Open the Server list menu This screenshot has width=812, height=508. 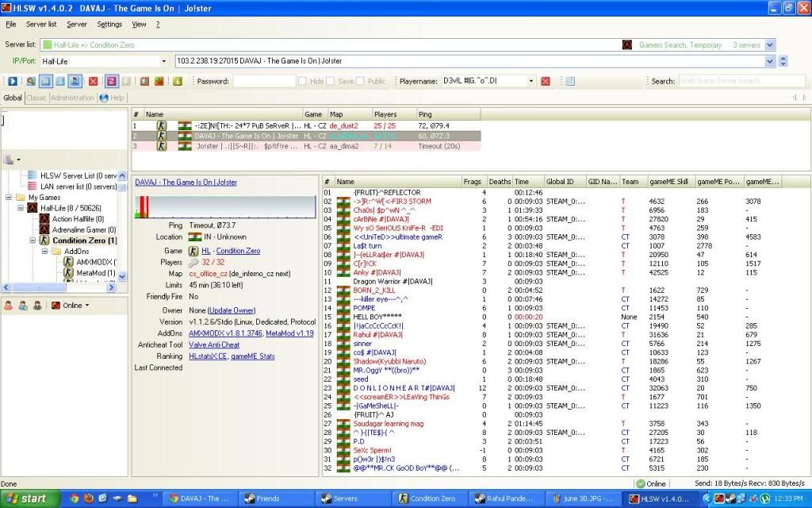[41, 25]
